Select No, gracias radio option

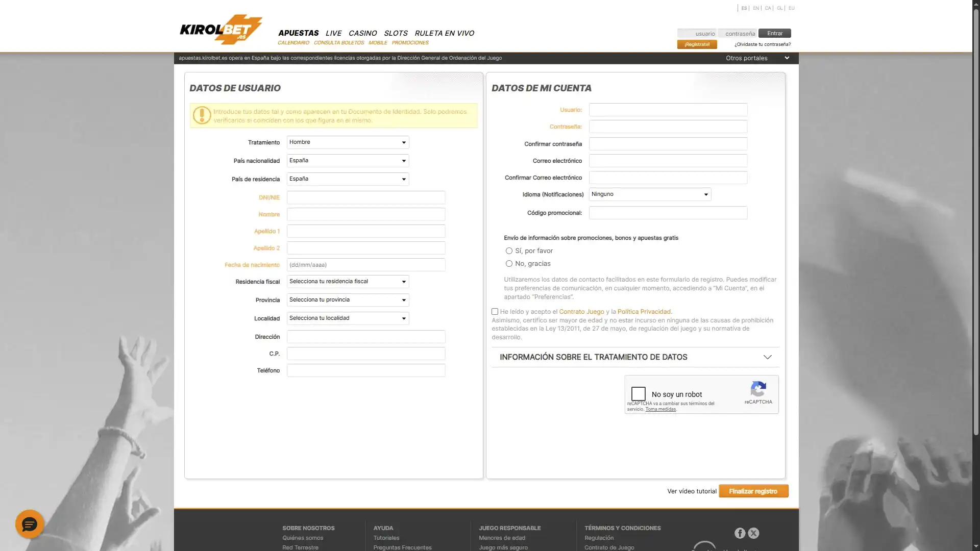click(509, 264)
